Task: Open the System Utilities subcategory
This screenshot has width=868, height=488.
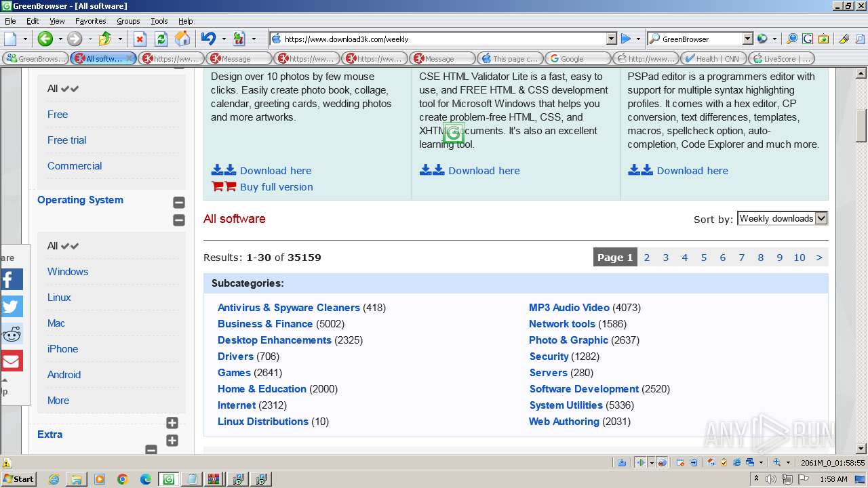Action: point(566,405)
